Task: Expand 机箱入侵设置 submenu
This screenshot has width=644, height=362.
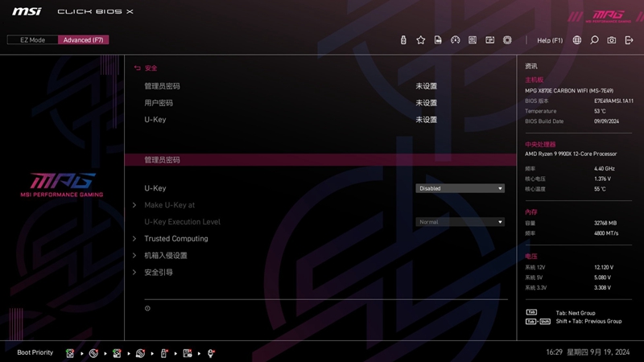Action: pos(165,256)
